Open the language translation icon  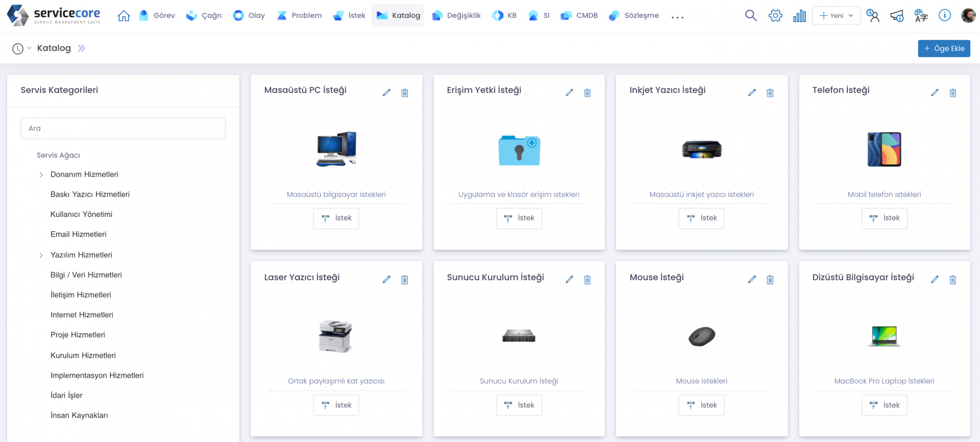[x=921, y=16]
